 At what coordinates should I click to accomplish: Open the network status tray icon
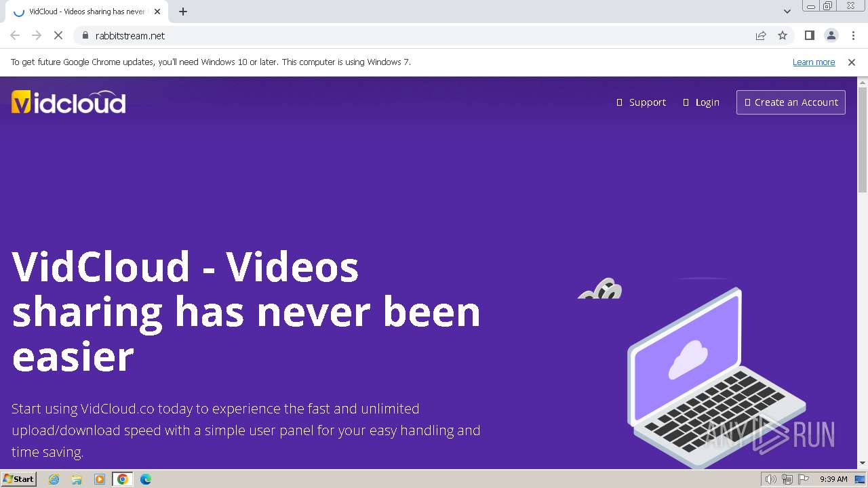(787, 479)
